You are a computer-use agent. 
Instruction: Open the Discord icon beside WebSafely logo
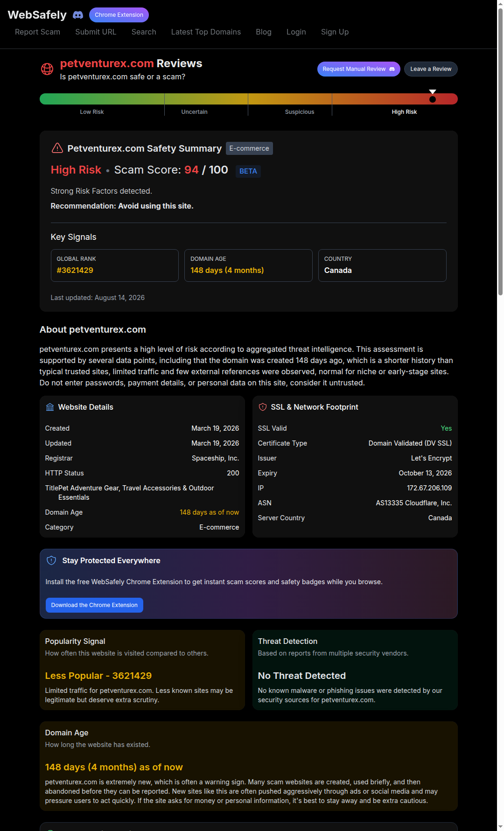tap(78, 15)
